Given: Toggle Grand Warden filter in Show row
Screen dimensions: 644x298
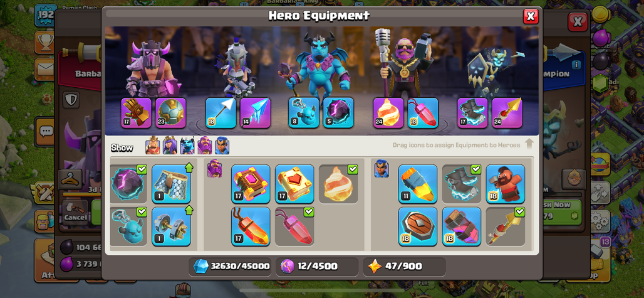Looking at the screenshot, I should [204, 146].
